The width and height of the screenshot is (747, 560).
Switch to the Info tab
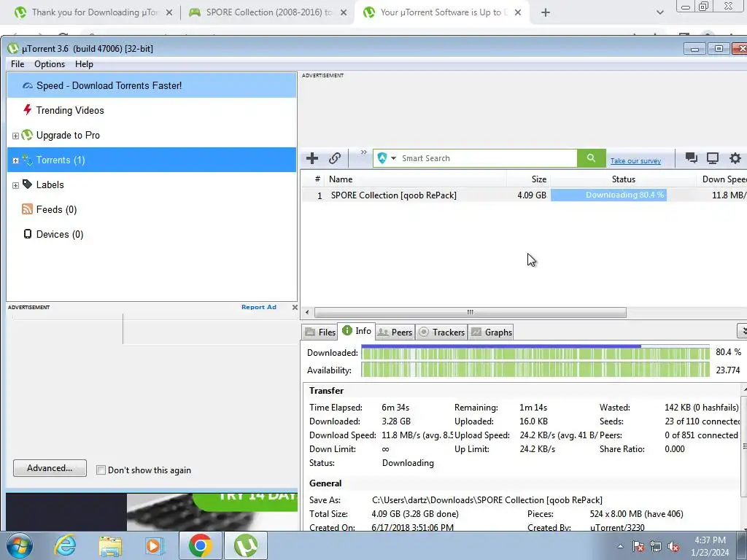pyautogui.click(x=356, y=331)
